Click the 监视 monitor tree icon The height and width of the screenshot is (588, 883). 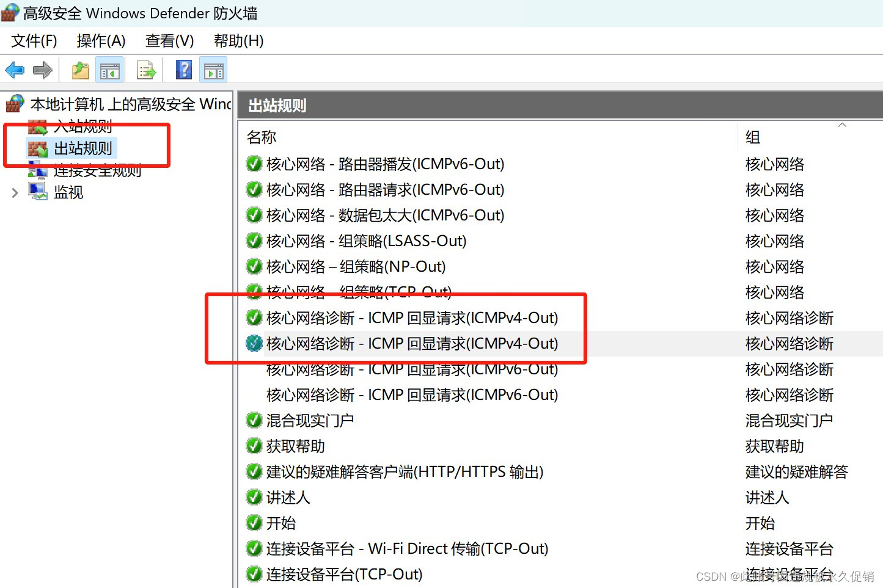[x=38, y=192]
